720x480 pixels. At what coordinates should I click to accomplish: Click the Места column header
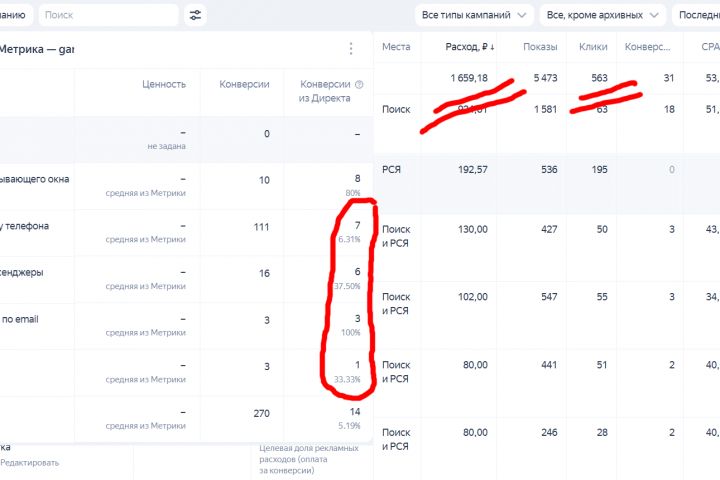click(x=397, y=47)
